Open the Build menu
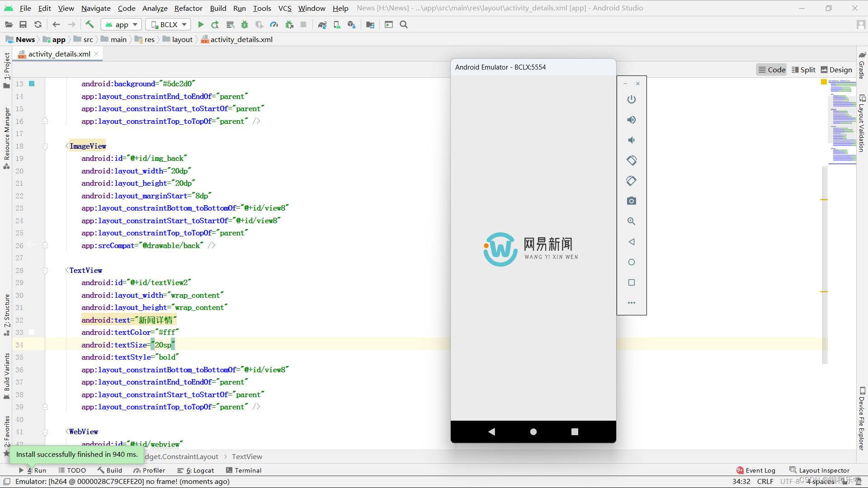The image size is (868, 488). coord(217,8)
